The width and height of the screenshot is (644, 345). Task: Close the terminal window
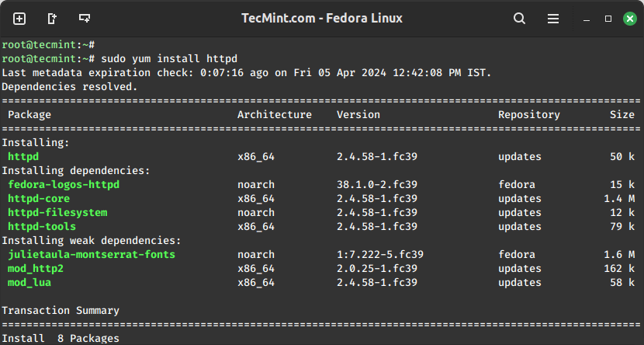tap(629, 18)
